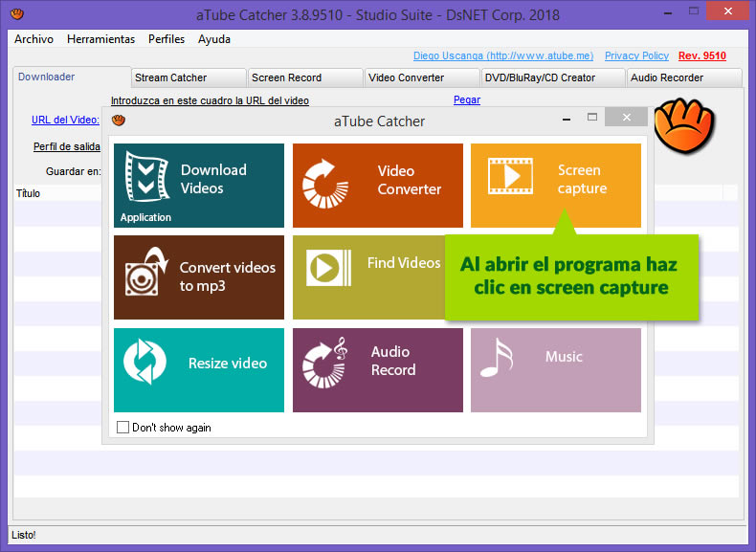
Task: Click the Find Videos play icon
Action: click(x=329, y=268)
